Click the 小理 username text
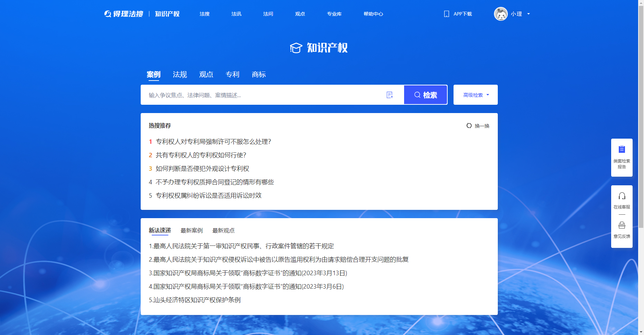Image resolution: width=644 pixels, height=335 pixels. [x=516, y=14]
